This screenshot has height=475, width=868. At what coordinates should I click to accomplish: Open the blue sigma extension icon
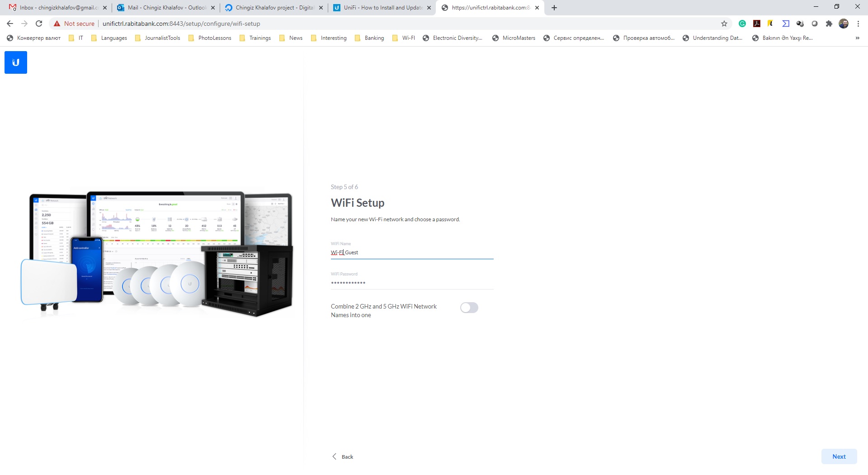pos(786,24)
